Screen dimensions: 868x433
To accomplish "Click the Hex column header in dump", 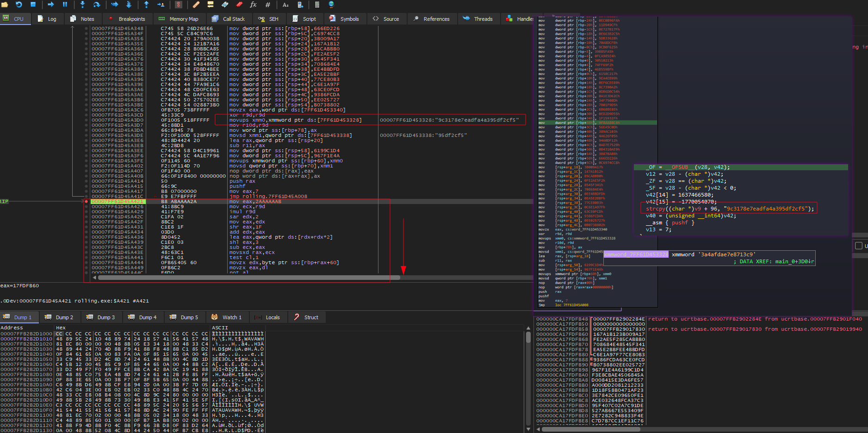I will tap(61, 328).
